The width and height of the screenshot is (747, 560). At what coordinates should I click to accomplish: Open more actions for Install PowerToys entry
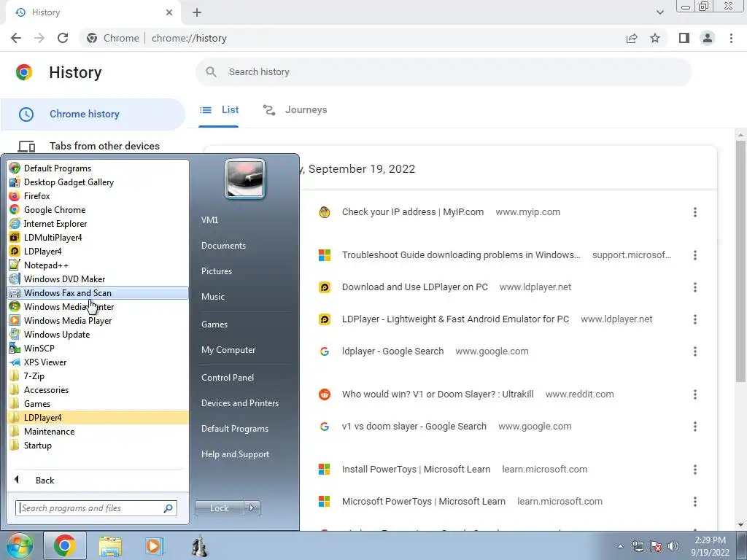[x=695, y=470]
